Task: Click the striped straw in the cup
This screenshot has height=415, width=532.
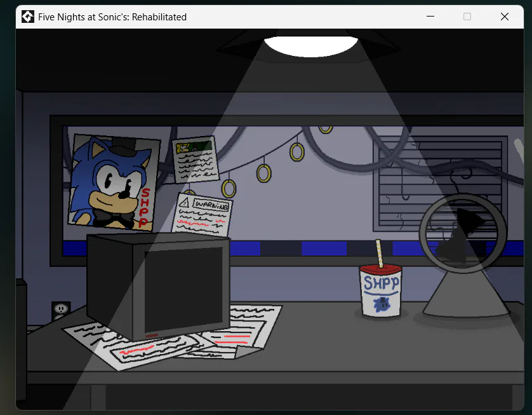Action: point(380,254)
